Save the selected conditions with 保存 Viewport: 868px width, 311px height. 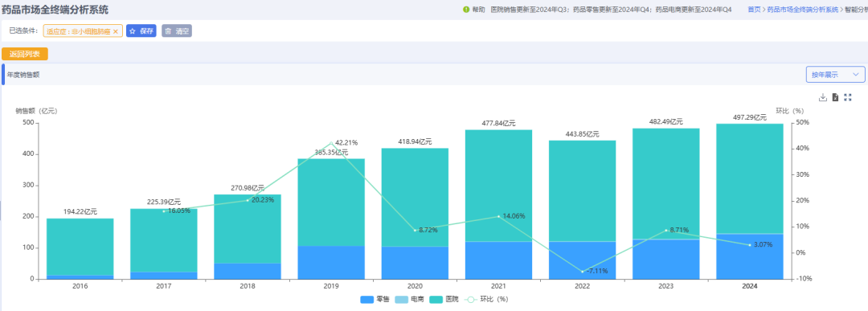pyautogui.click(x=141, y=31)
